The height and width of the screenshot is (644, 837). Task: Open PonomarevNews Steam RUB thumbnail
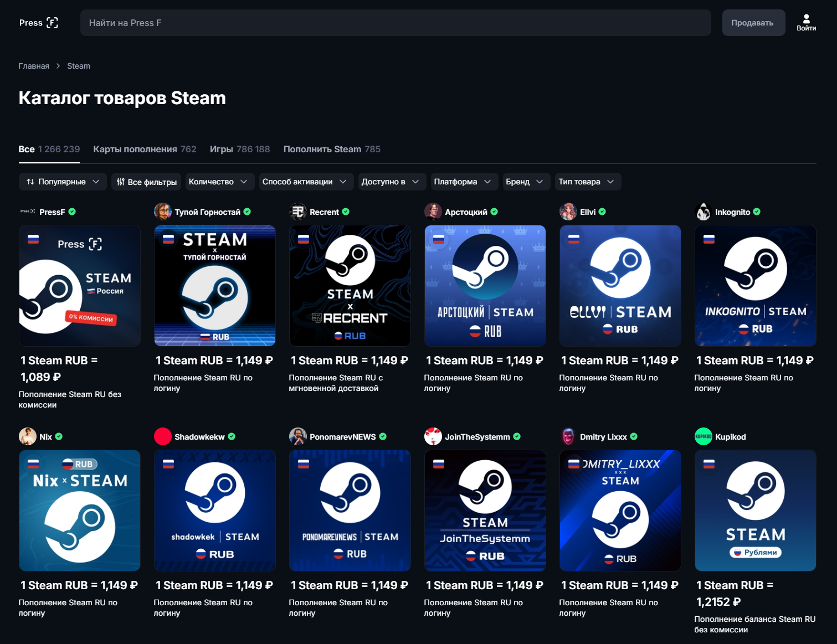point(350,511)
